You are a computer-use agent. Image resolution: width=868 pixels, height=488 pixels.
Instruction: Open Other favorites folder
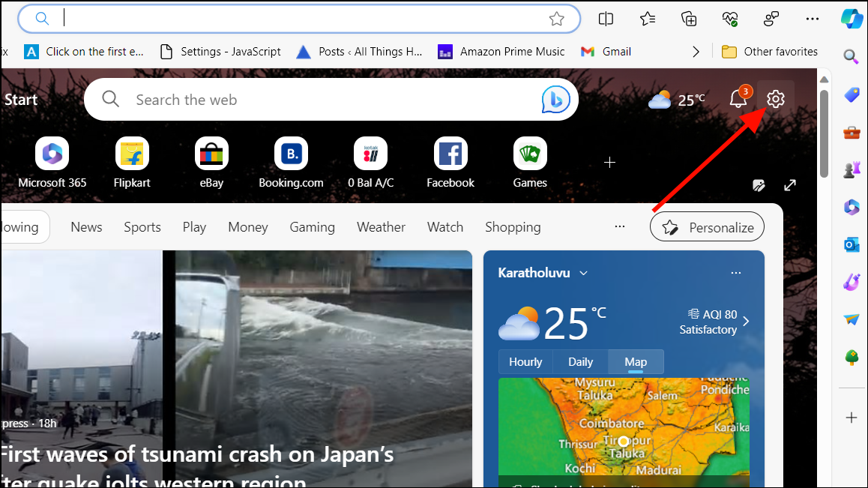770,52
